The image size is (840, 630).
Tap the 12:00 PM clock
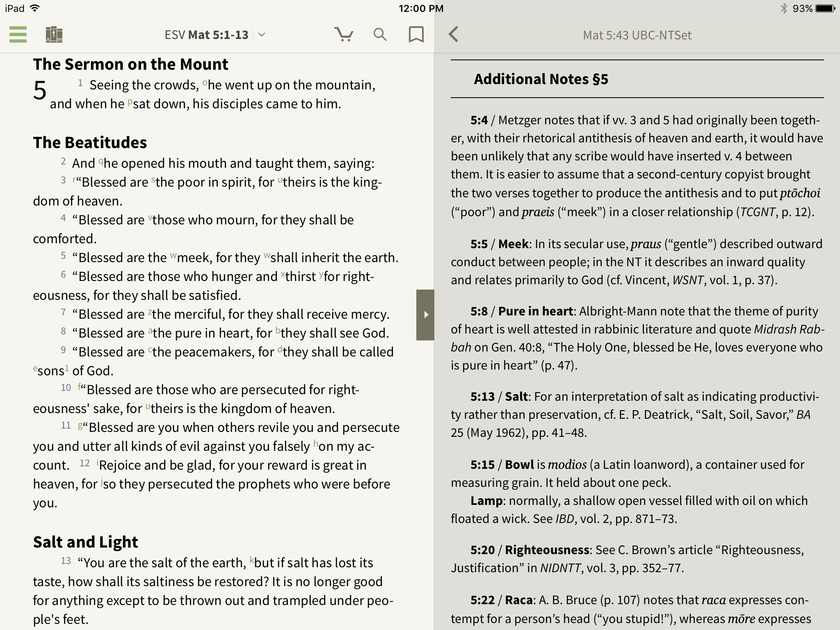tap(421, 8)
